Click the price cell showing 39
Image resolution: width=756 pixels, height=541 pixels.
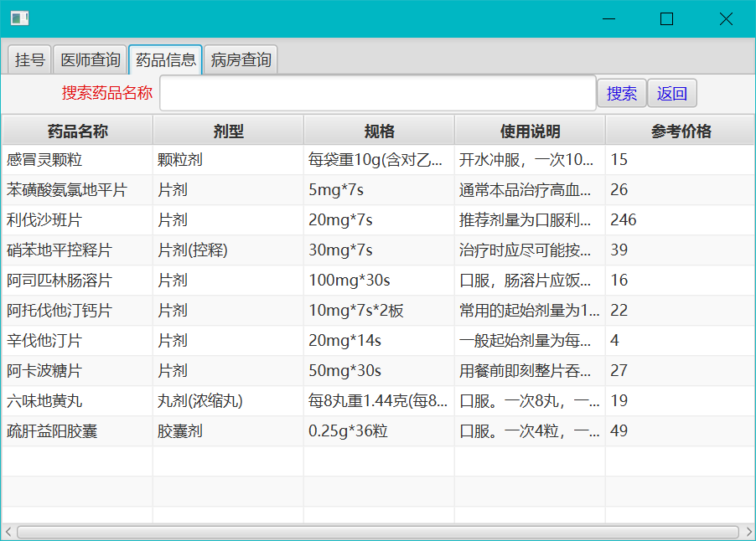[x=681, y=250]
